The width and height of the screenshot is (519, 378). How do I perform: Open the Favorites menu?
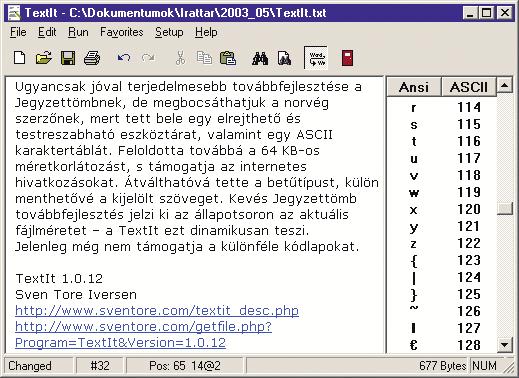point(122,32)
